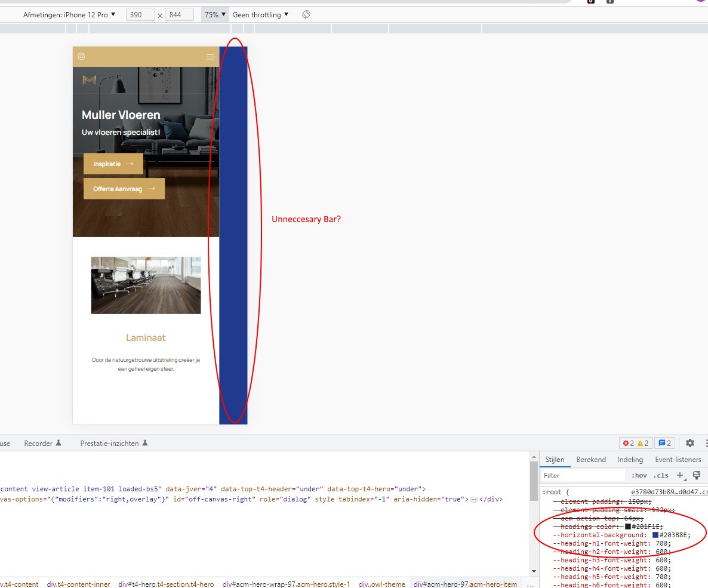708x588 pixels.
Task: Click the Recorder tab flask icon
Action: point(59,443)
